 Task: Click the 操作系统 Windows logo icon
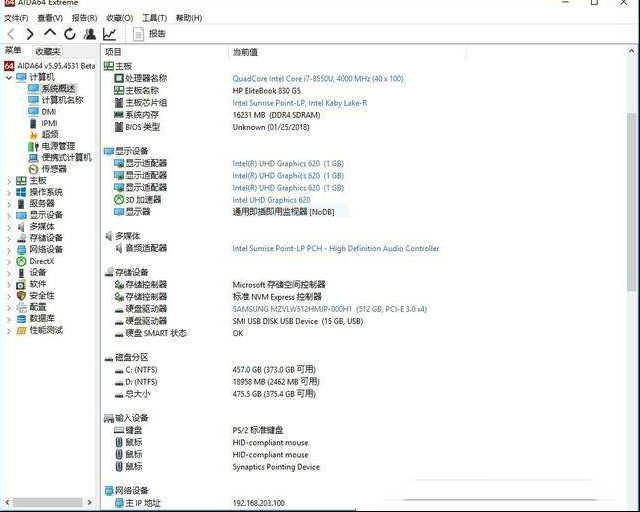coord(21,192)
